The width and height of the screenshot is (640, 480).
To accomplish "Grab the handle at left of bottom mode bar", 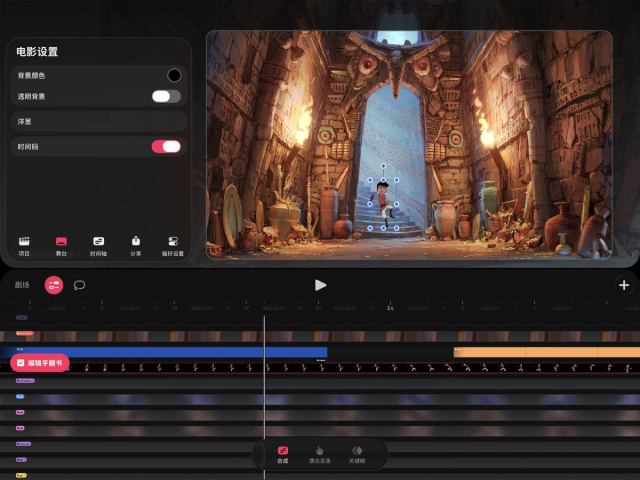I will pos(260,454).
